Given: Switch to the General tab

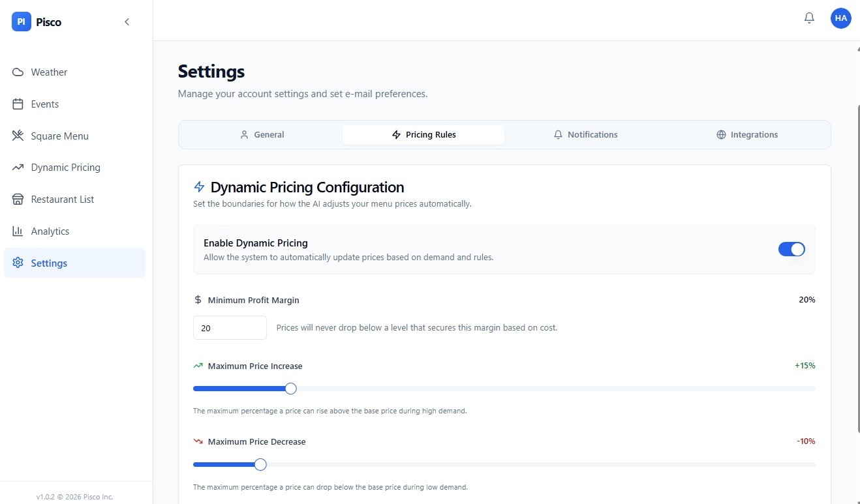Looking at the screenshot, I should (262, 135).
